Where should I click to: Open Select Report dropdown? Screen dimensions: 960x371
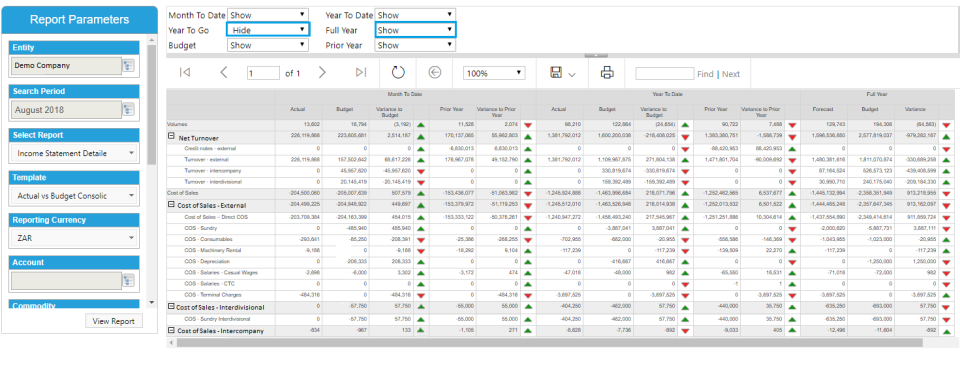75,153
